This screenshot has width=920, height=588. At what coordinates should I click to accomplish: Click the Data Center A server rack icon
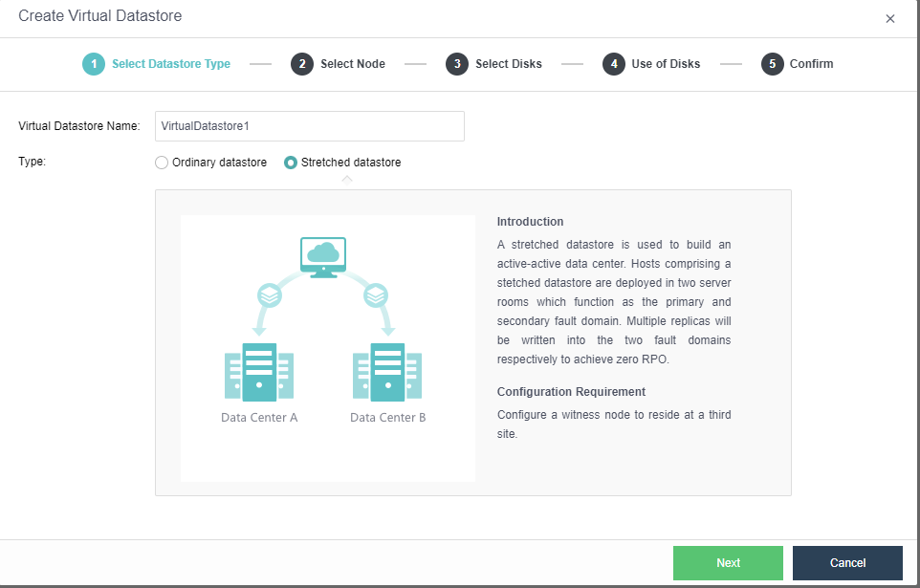click(x=258, y=373)
